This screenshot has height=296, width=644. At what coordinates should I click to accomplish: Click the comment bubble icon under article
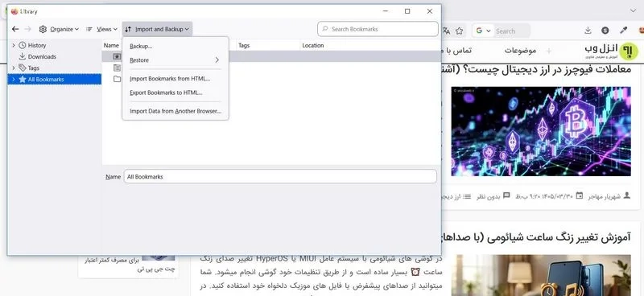click(507, 195)
